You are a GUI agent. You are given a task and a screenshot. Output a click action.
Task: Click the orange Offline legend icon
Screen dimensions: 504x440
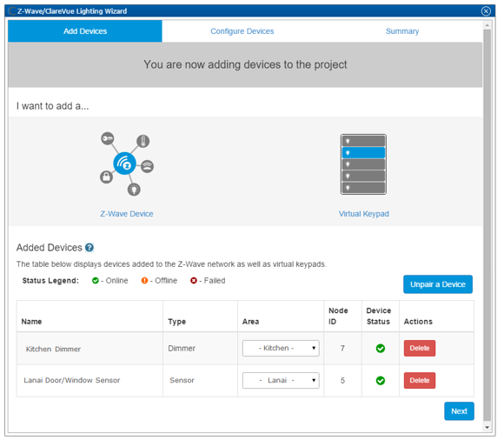144,281
